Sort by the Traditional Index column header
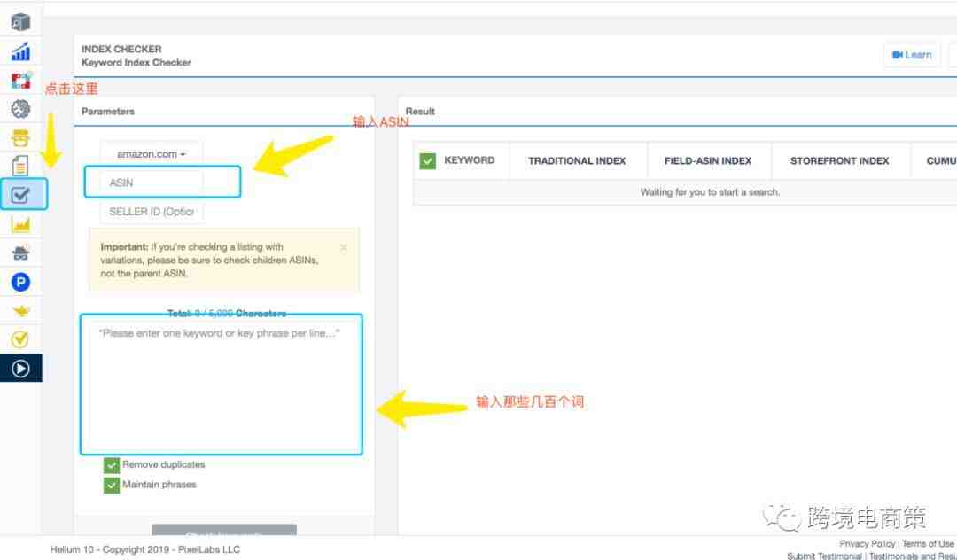The height and width of the screenshot is (560, 957). (577, 161)
